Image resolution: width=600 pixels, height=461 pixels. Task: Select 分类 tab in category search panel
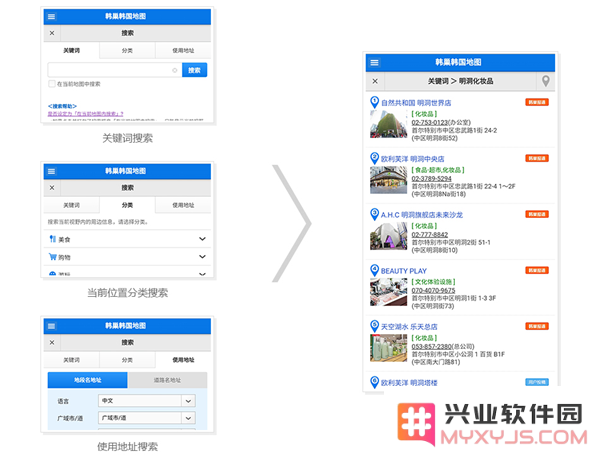tap(127, 205)
